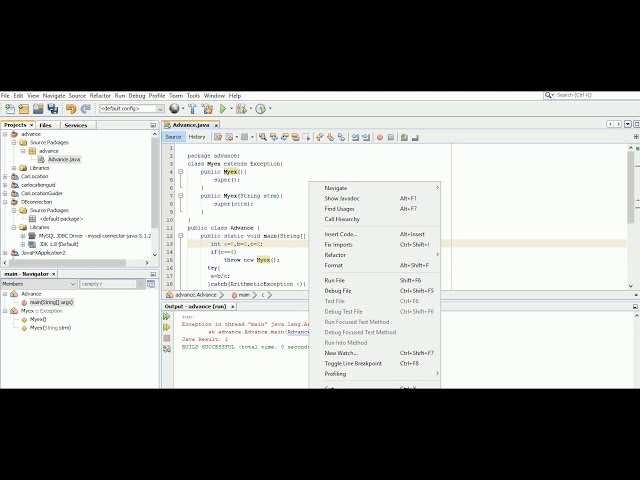Click the Comment icon in editor toolbar

pos(404,137)
